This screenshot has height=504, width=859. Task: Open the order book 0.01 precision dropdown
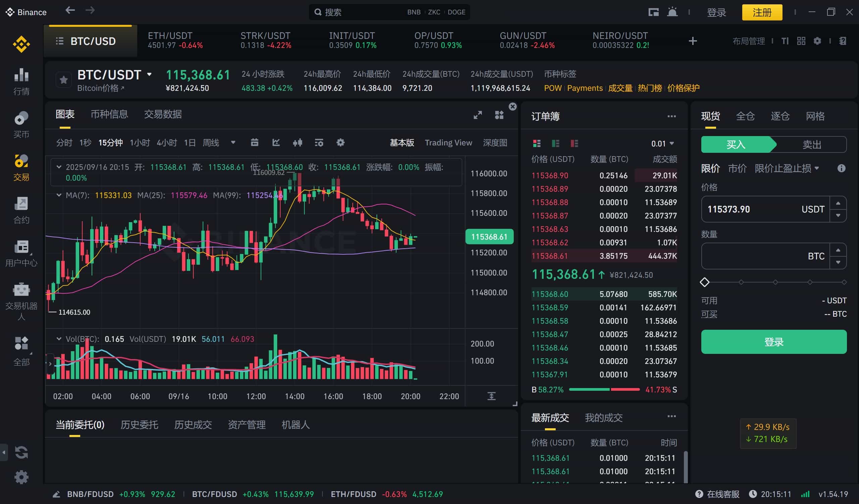(x=662, y=144)
